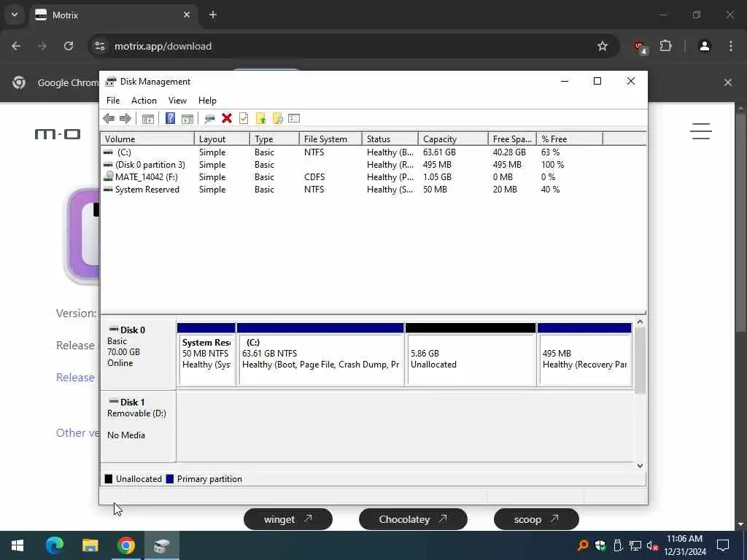Select the System Reserved volume row

[x=373, y=190]
